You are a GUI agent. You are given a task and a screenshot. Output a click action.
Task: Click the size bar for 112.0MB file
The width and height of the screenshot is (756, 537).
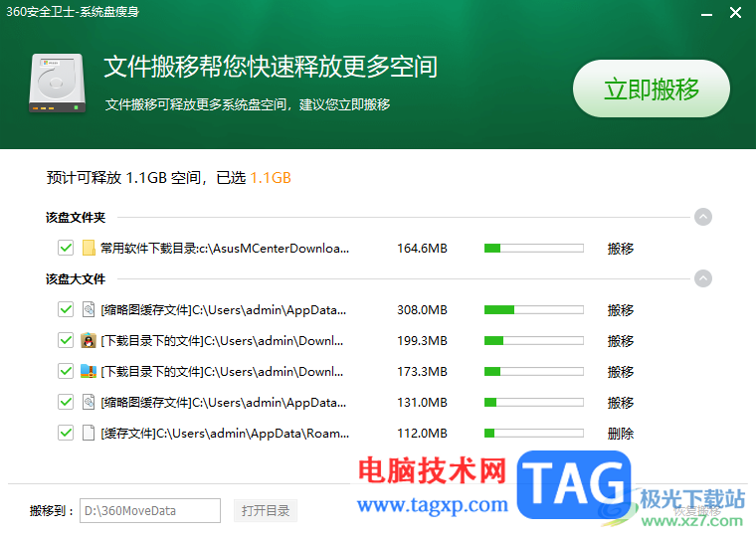pos(534,434)
